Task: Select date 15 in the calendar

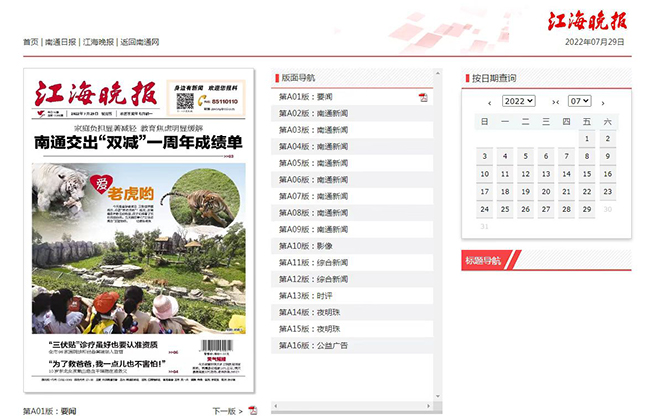Action: 587,173
